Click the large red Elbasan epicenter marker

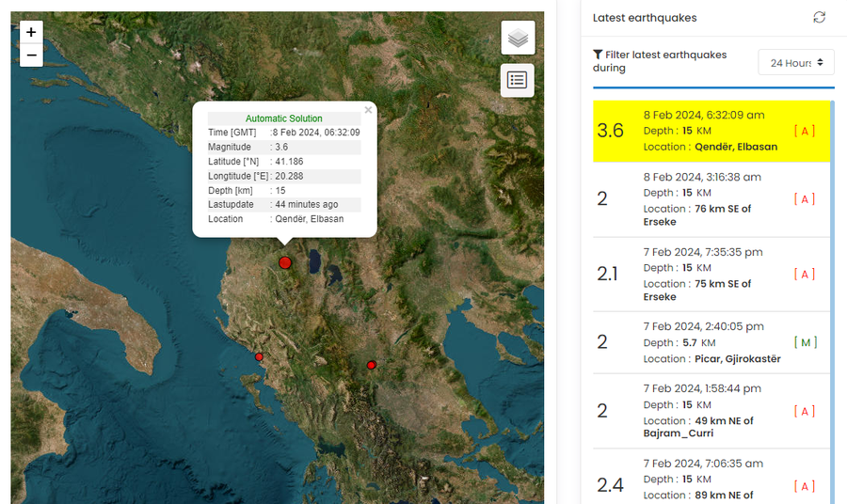click(x=285, y=263)
